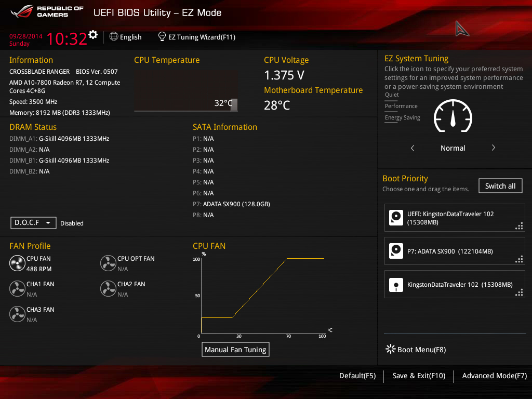532x399 pixels.
Task: Click the EZ System Tuning gauge icon
Action: (453, 116)
